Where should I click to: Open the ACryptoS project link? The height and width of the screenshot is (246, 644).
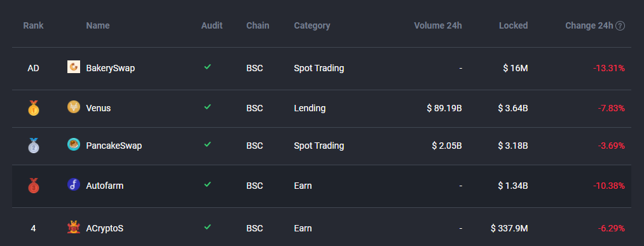(x=105, y=228)
